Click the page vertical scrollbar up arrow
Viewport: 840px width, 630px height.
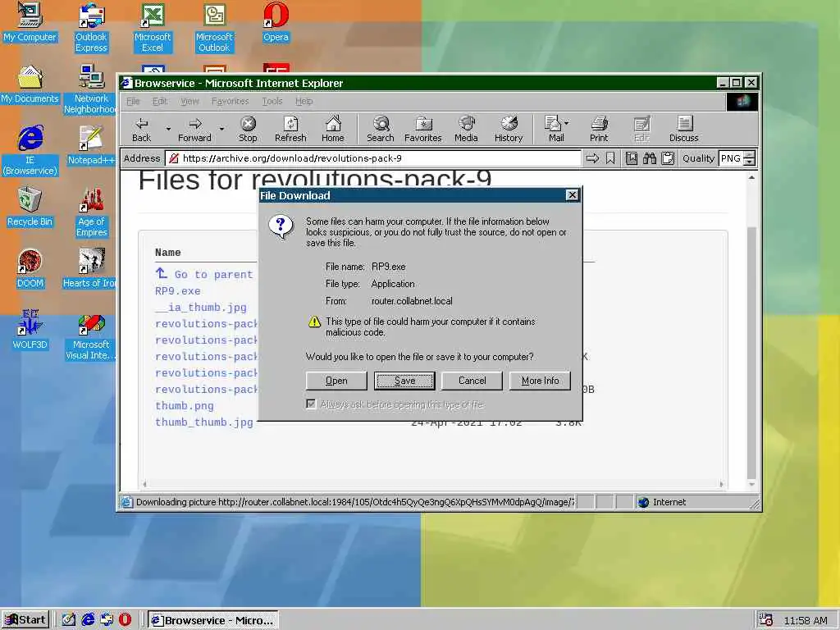tap(751, 177)
